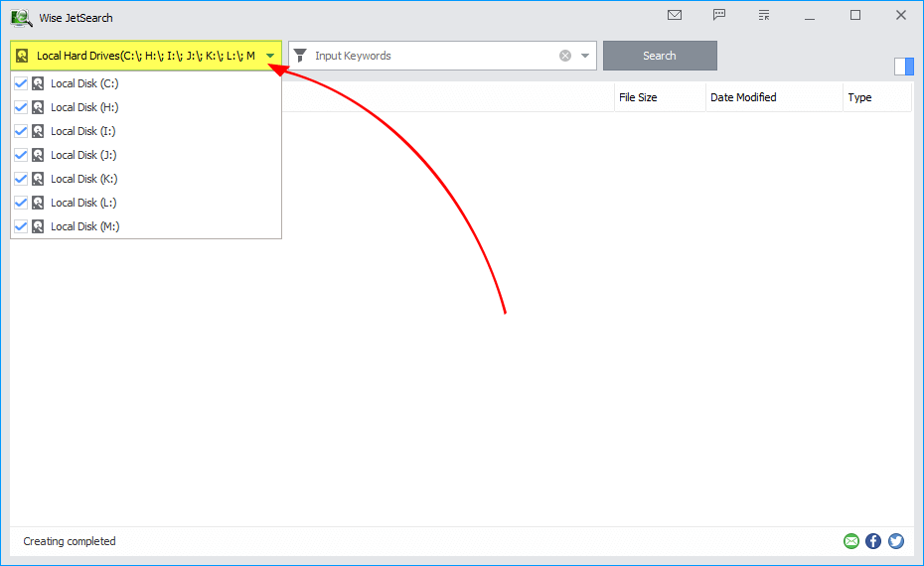The height and width of the screenshot is (566, 924).
Task: Uncheck the Local Disk (C:) checkbox
Action: pos(21,83)
